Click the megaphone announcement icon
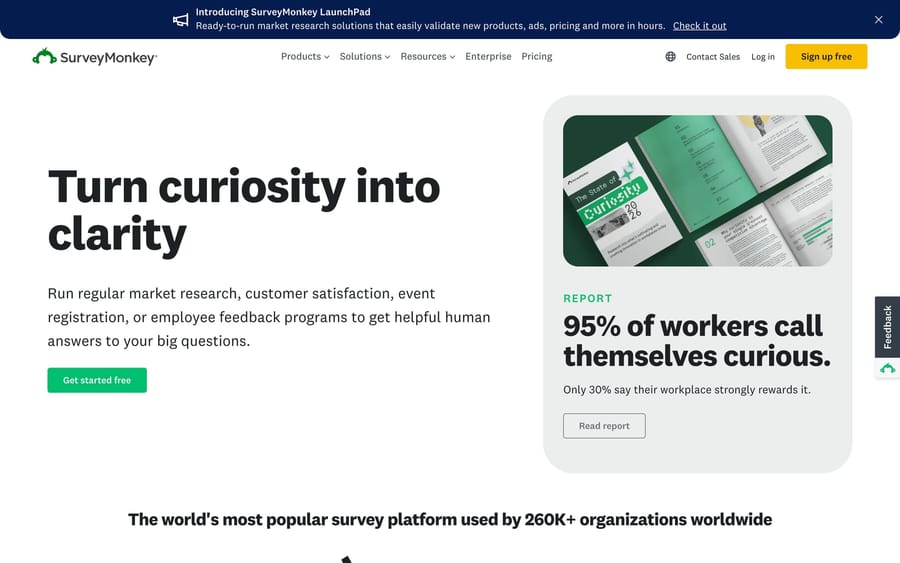Screen dimensions: 900x563 [181, 20]
